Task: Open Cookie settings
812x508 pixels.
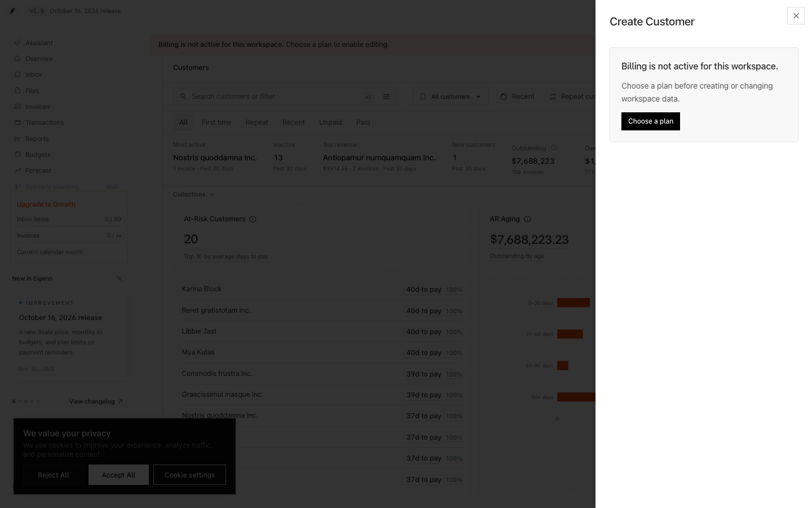Action: pos(189,475)
